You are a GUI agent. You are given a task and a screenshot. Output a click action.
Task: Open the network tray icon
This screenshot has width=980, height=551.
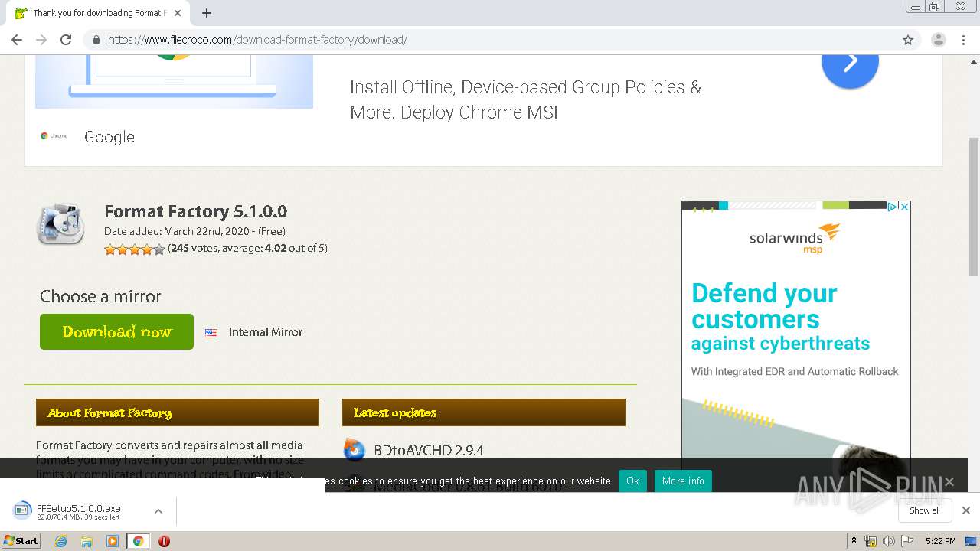click(x=871, y=541)
